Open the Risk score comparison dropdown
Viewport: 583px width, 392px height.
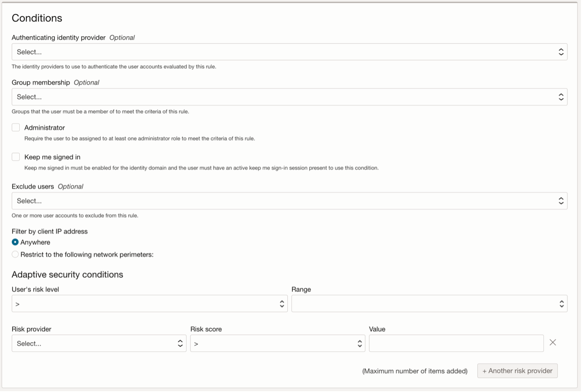point(274,343)
